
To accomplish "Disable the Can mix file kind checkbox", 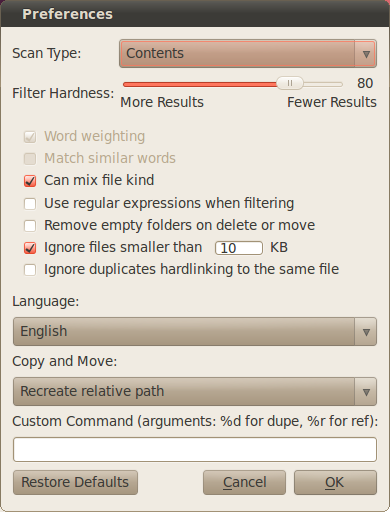I will 30,181.
